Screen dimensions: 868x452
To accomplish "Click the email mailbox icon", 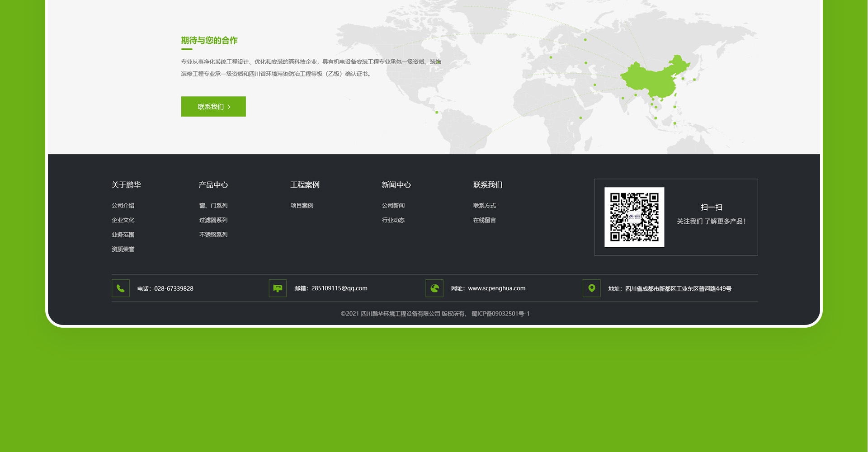I will (x=278, y=288).
